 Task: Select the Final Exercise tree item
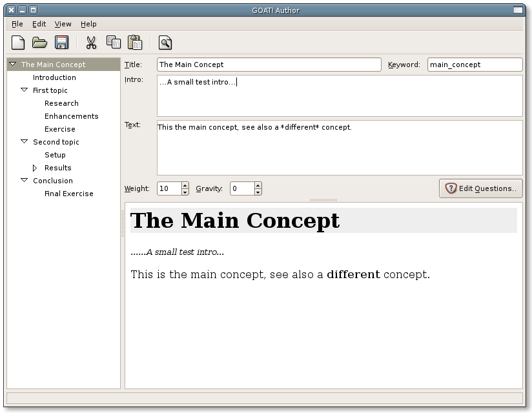pos(68,194)
